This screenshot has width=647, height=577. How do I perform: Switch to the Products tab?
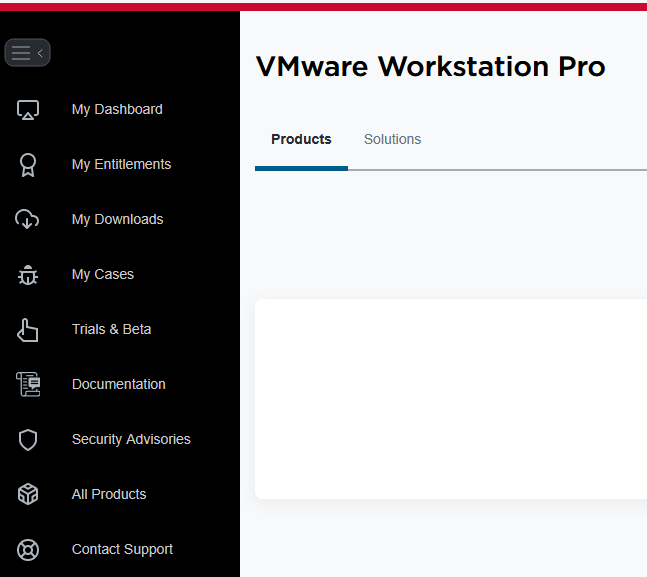(x=301, y=139)
